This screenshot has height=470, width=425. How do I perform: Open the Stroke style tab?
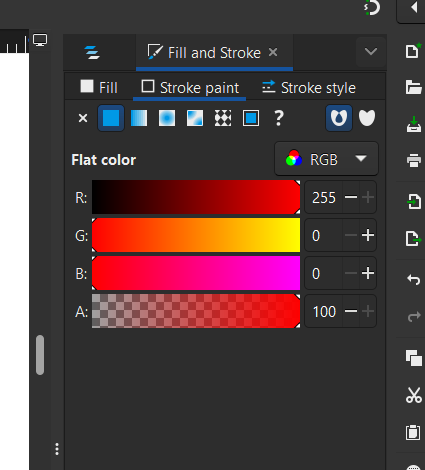309,88
